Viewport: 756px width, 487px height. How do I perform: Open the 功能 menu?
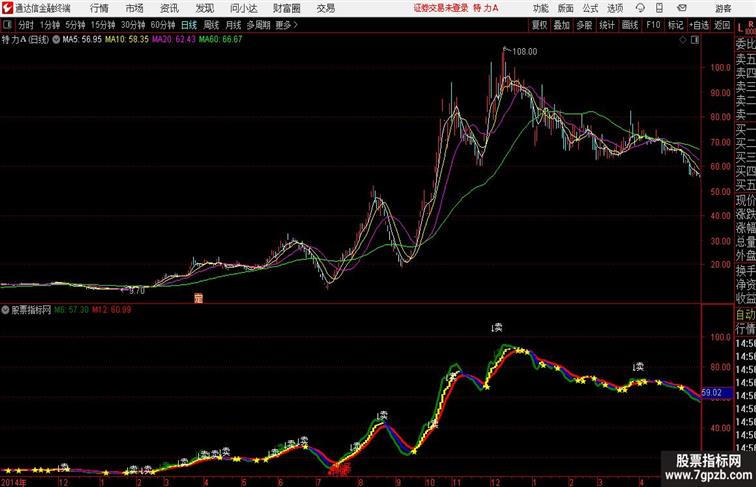point(541,8)
